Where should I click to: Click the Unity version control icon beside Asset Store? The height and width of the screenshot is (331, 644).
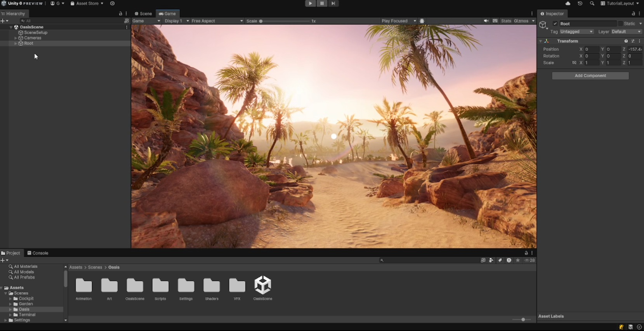coord(112,3)
